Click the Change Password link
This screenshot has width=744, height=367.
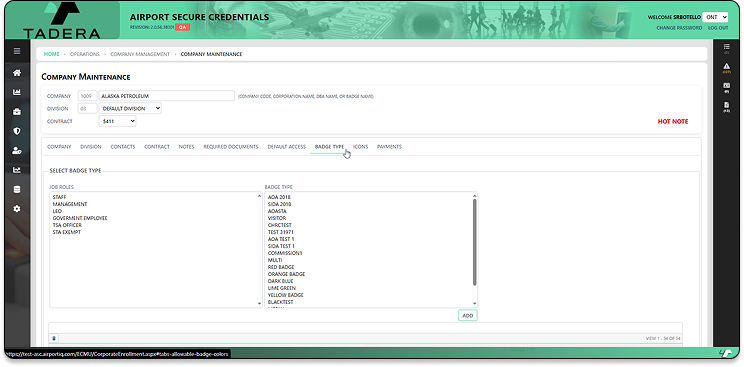coord(679,28)
